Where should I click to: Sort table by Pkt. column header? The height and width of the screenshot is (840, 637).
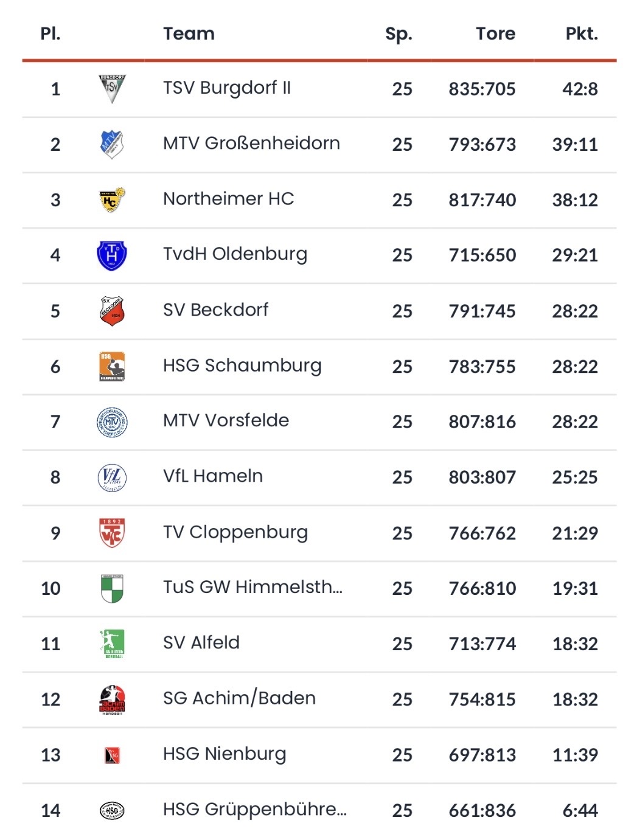click(581, 34)
